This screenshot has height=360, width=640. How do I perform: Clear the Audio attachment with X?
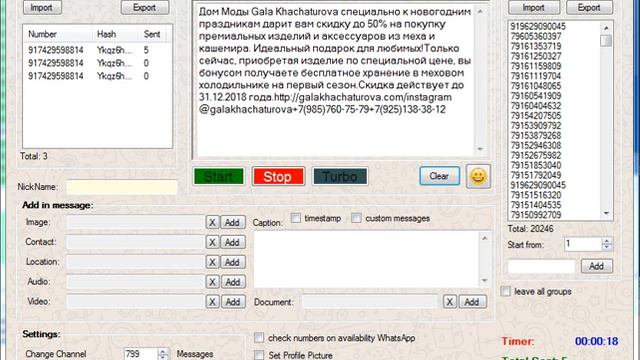(212, 282)
